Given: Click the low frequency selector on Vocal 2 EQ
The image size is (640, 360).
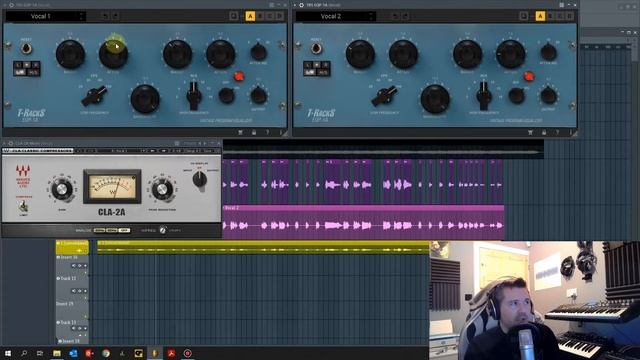Looking at the screenshot, I should tap(384, 96).
